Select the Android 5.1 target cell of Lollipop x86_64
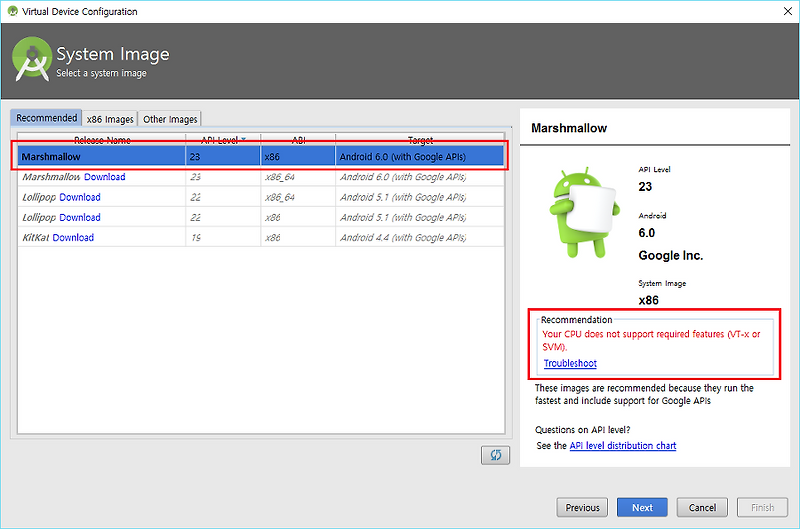Screen dimensions: 800x529 pyautogui.click(x=420, y=197)
